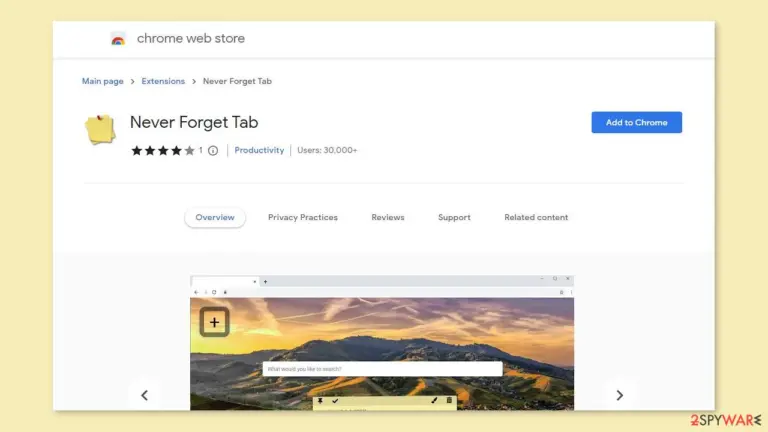Show the next screenshot with right arrow

tap(620, 395)
